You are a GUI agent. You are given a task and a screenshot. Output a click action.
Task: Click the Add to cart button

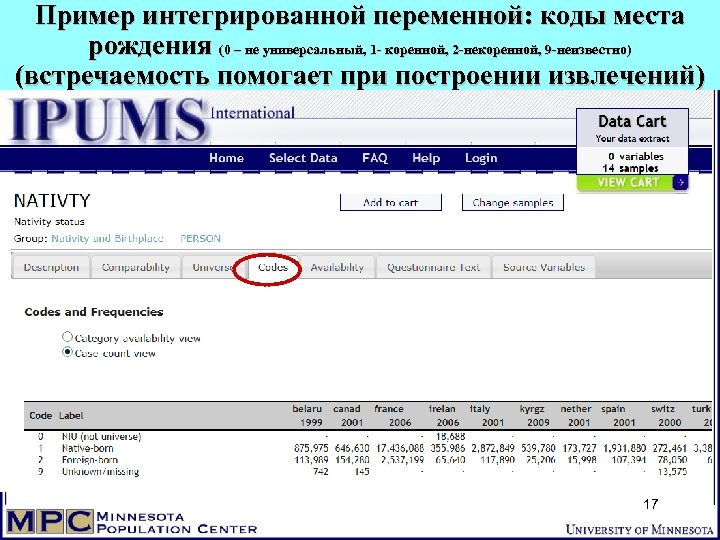[391, 202]
